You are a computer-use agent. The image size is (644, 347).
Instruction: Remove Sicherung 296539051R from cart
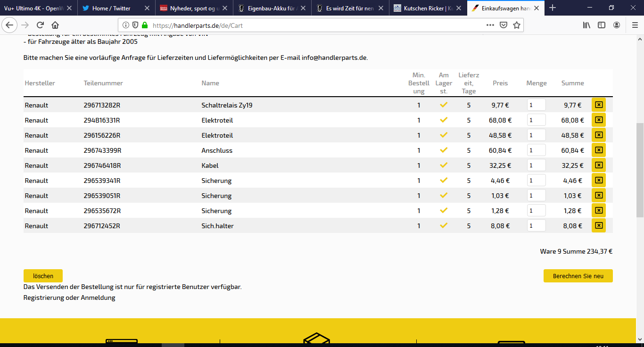point(599,195)
